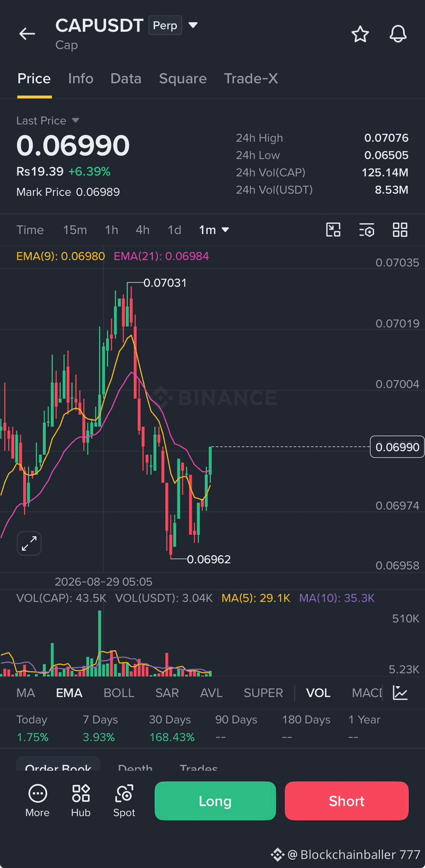
Task: Toggle the EMA indicator
Action: (x=69, y=693)
